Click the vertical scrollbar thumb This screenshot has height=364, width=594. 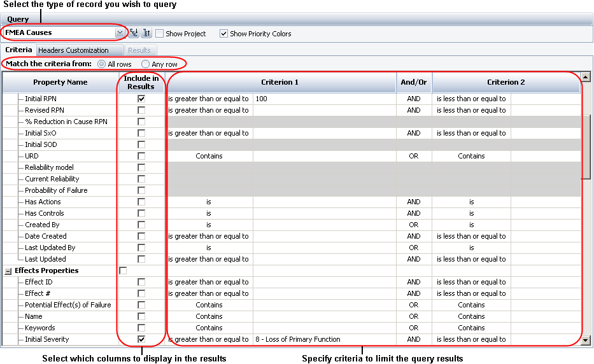pos(586,146)
